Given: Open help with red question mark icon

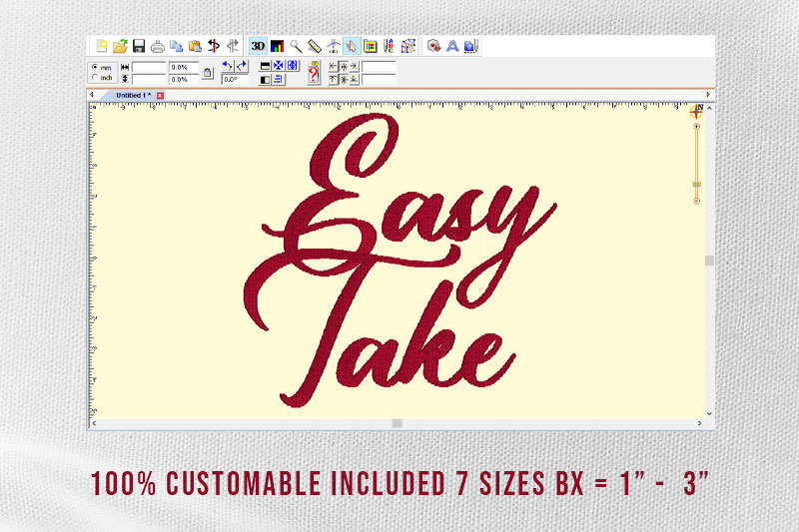Looking at the screenshot, I should (x=314, y=73).
